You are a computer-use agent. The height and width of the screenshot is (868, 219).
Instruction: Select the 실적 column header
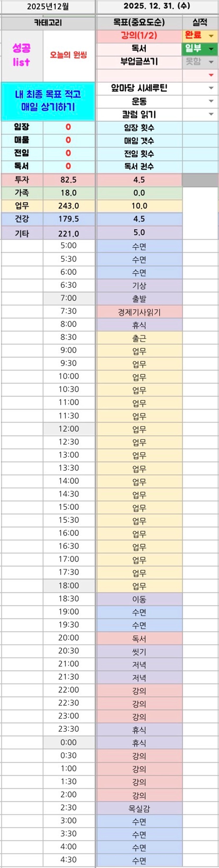[200, 23]
